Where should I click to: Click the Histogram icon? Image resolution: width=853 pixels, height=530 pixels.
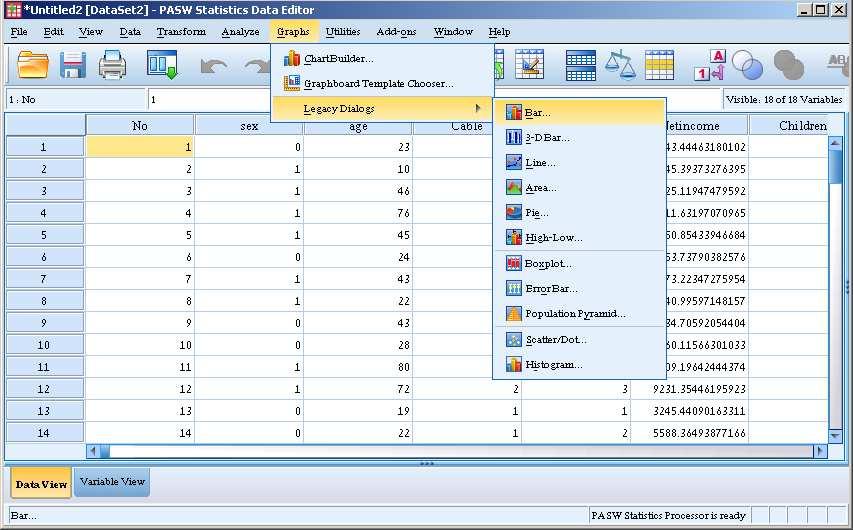pos(514,364)
